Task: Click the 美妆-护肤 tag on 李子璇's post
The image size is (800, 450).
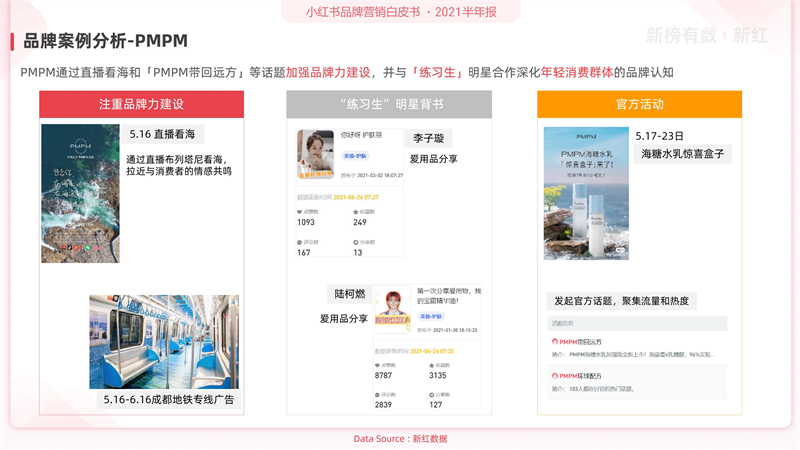Action: [x=355, y=156]
